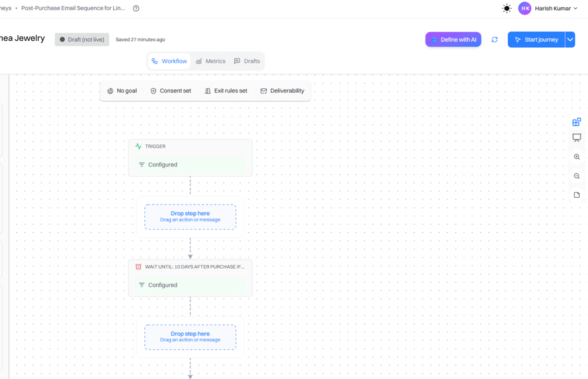588x379 pixels.
Task: Click the Draft (not live) status toggle
Action: point(82,39)
